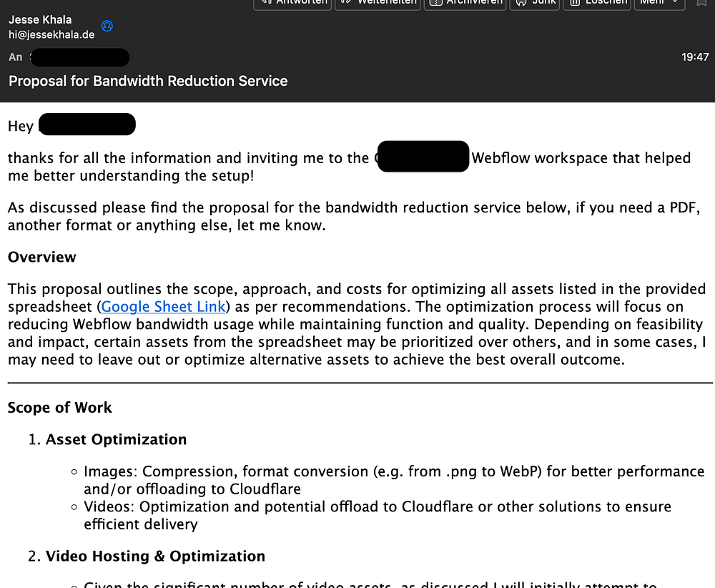Delete the email with Löschen
715x588 pixels.
coord(597,3)
